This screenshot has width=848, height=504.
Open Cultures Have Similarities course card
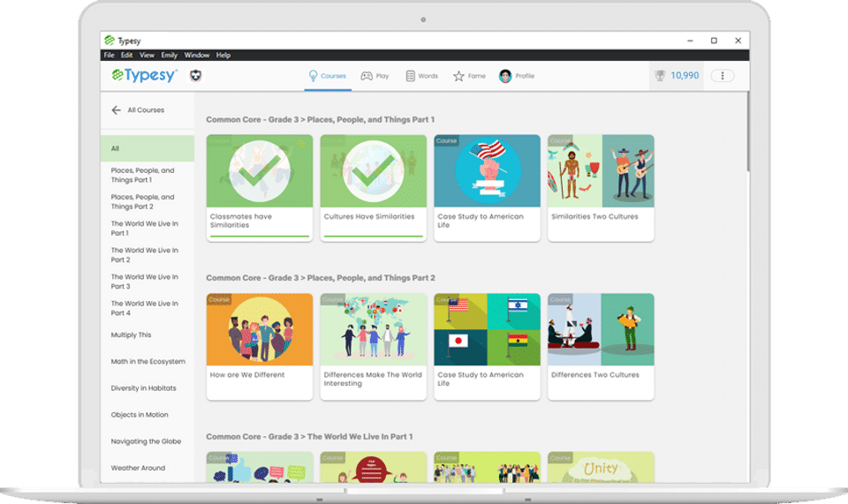coord(373,187)
